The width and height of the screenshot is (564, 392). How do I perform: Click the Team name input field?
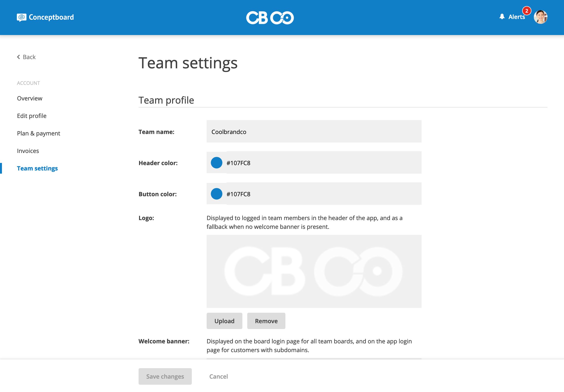point(314,131)
